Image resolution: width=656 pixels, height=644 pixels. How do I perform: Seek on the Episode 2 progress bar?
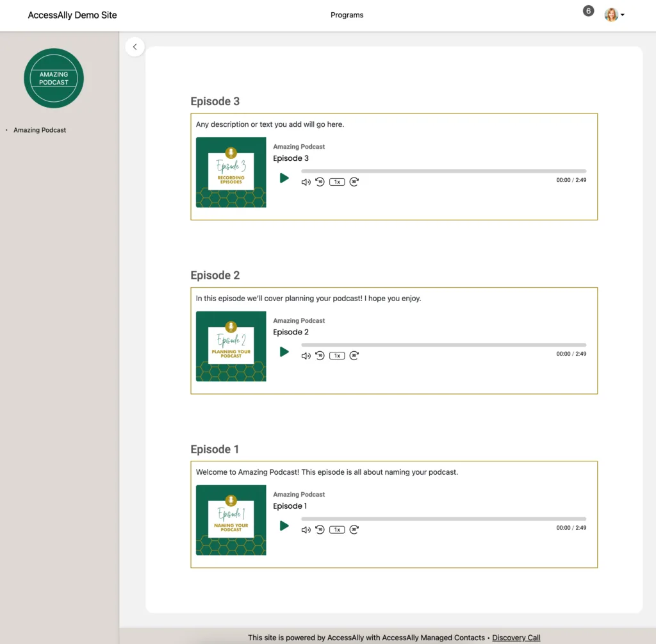[443, 345]
